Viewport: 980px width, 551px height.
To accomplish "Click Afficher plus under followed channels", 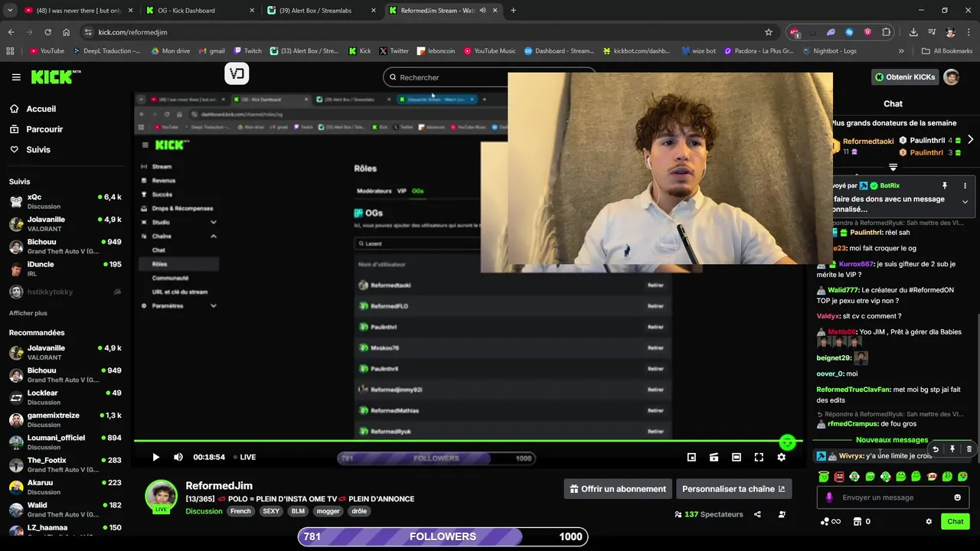I will click(x=28, y=313).
